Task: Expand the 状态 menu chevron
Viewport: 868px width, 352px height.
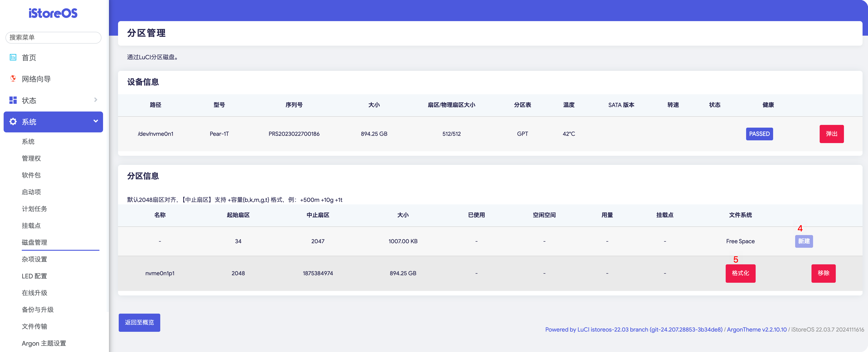Action: [96, 100]
